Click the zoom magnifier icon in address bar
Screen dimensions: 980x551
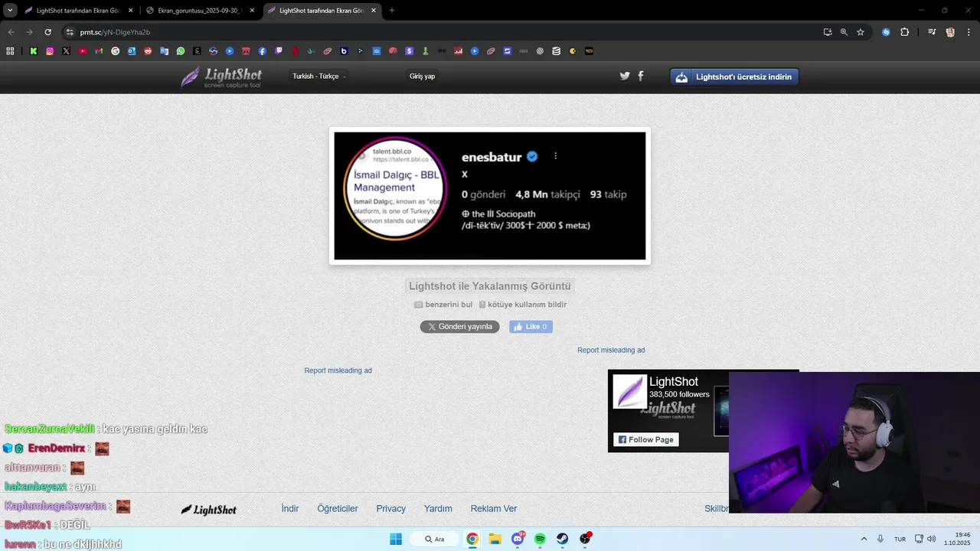pos(844,32)
